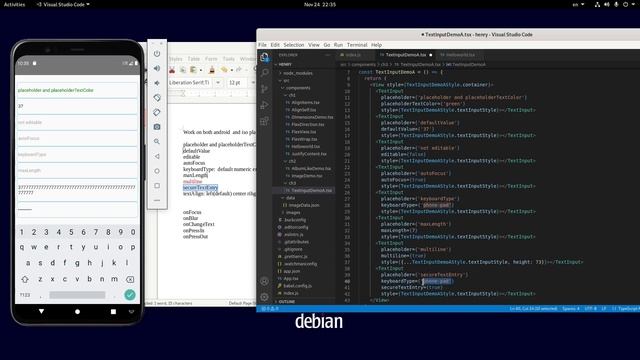Open Extensions view in activity bar
Image resolution: width=640 pixels, height=360 pixels.
[264, 121]
